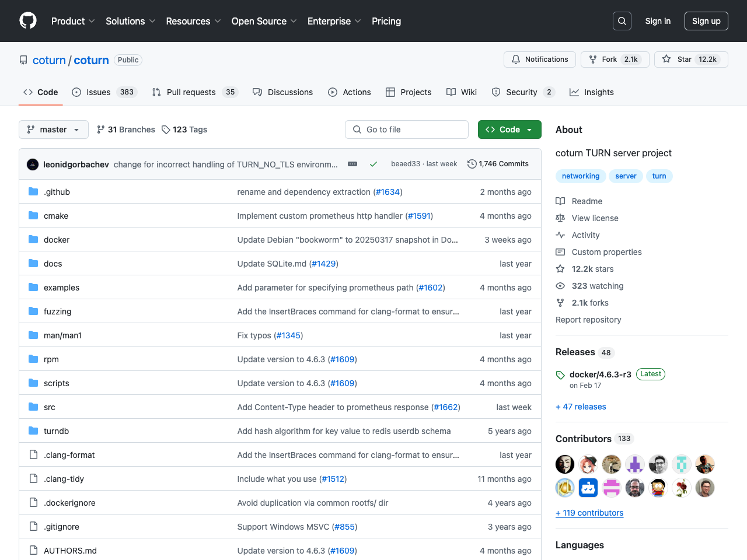The height and width of the screenshot is (560, 747).
Task: Open the docker folder icon
Action: pos(33,239)
